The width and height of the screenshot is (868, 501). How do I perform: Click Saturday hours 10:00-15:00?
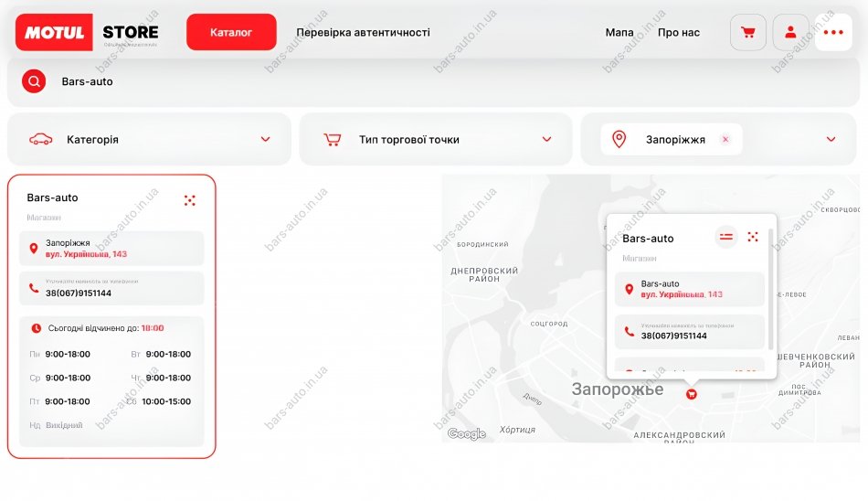166,401
